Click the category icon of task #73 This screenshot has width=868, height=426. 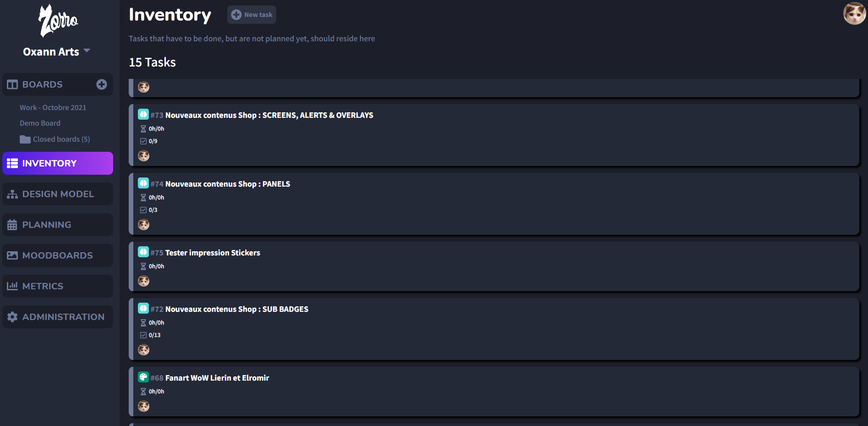(143, 114)
